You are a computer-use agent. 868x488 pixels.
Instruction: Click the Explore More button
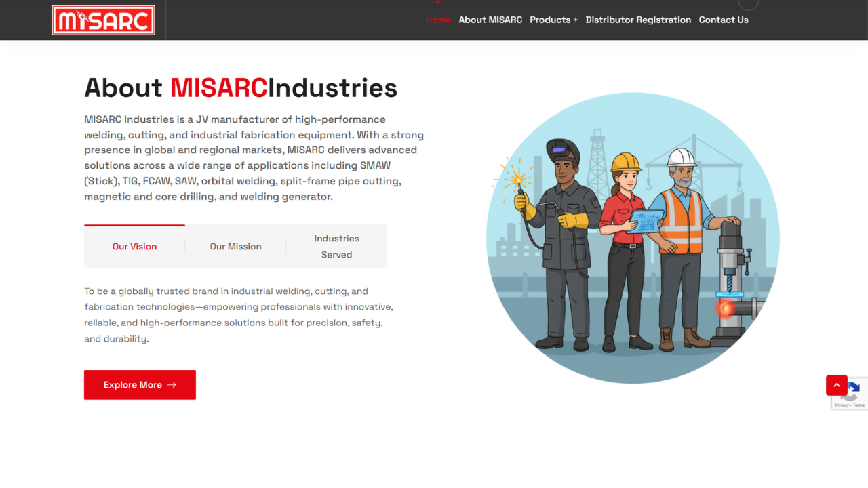[140, 385]
